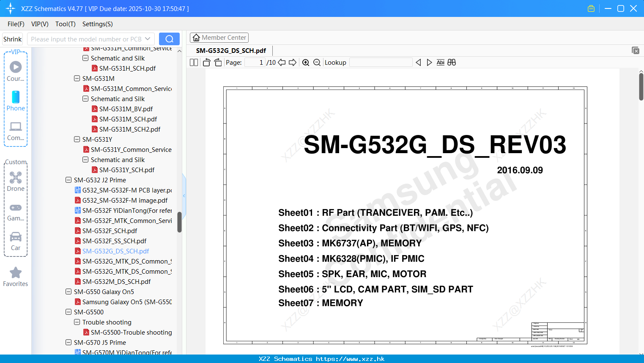
Task: Open model number dropdown arrow
Action: [x=148, y=39]
